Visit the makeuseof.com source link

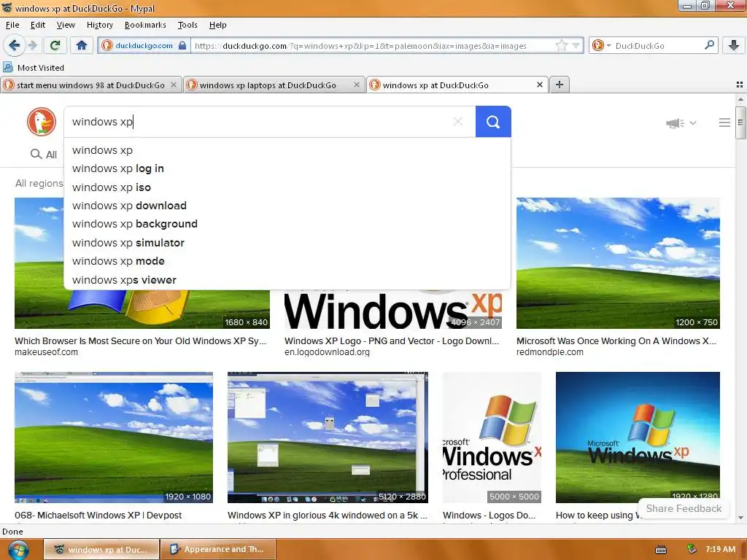tap(46, 352)
